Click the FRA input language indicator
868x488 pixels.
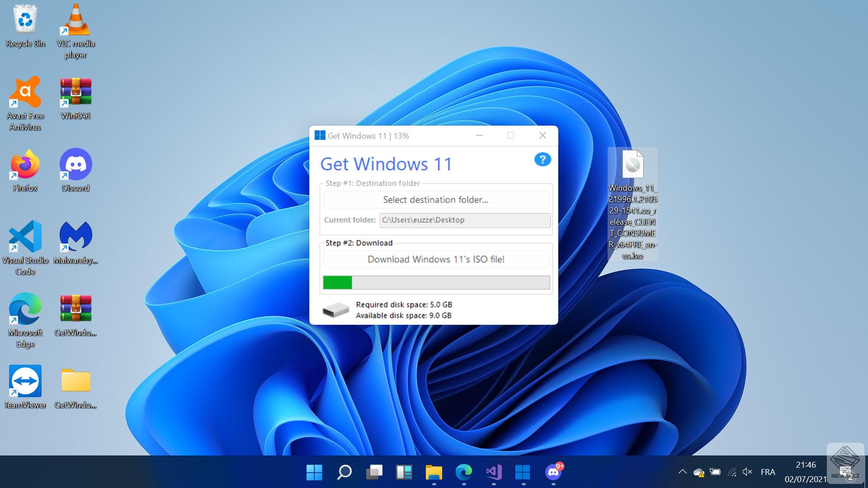(768, 472)
